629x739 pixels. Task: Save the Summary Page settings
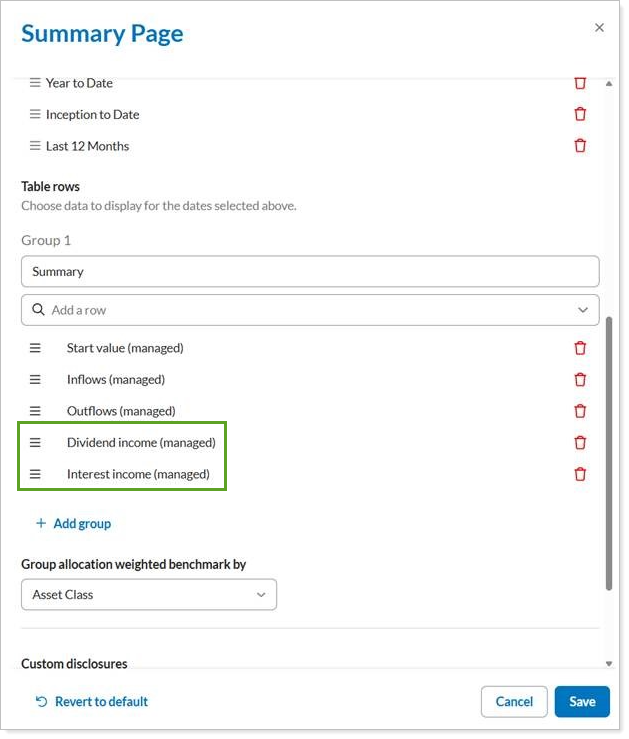tap(582, 702)
